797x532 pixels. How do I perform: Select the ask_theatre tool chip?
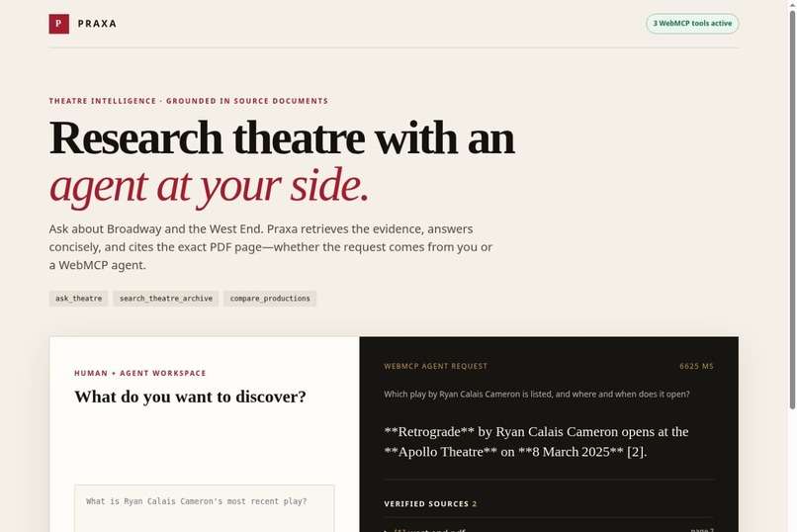pyautogui.click(x=78, y=299)
